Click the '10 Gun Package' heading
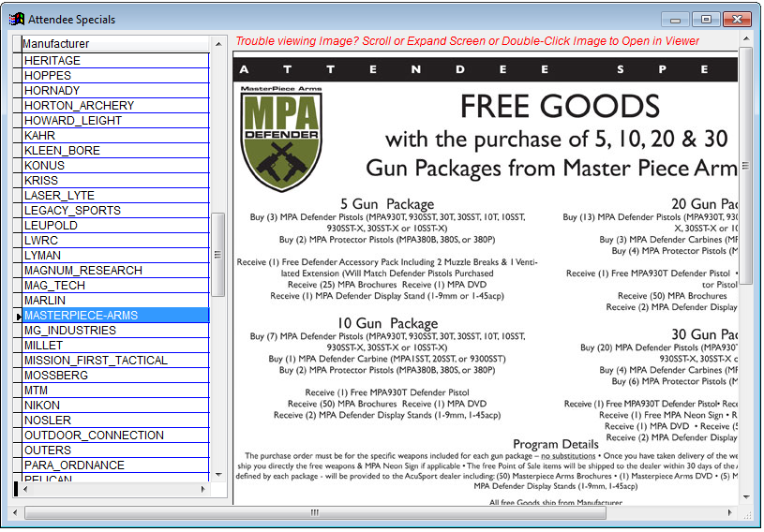 (x=387, y=323)
